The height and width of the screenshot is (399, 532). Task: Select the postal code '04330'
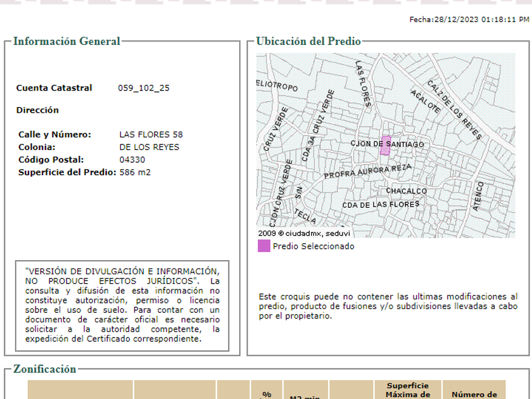pyautogui.click(x=132, y=160)
